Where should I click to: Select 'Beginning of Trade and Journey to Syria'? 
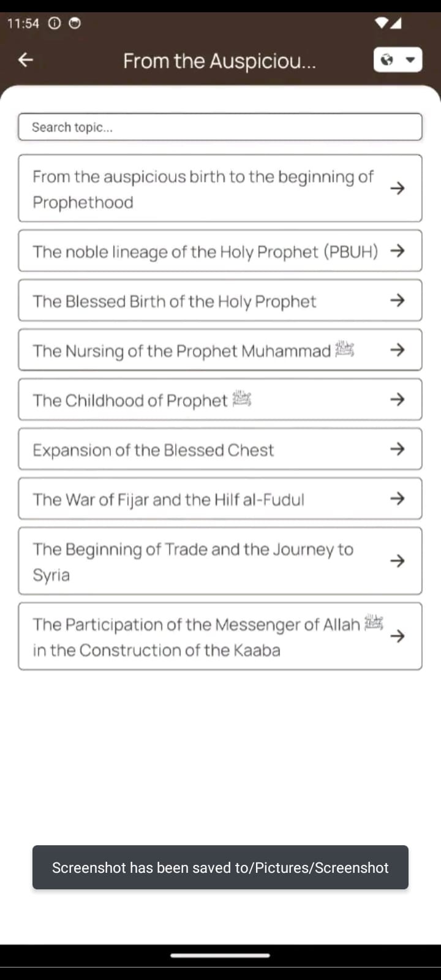(x=193, y=561)
